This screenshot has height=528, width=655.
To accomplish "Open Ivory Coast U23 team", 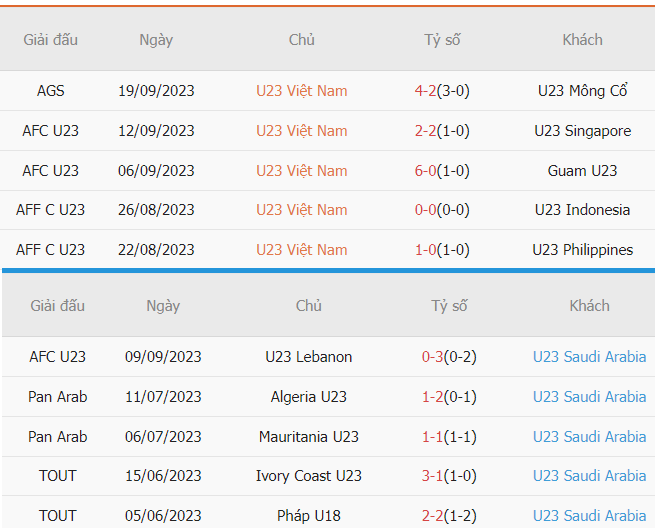I will coord(308,476).
